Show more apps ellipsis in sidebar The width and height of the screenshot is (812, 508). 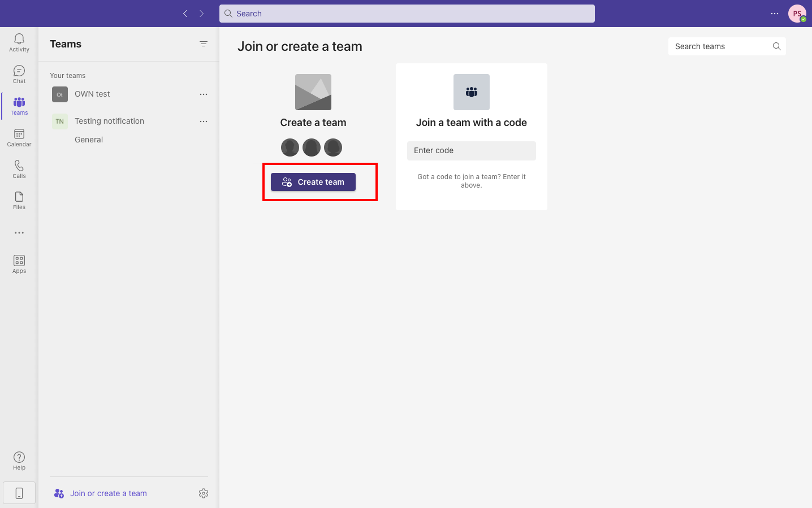point(19,233)
